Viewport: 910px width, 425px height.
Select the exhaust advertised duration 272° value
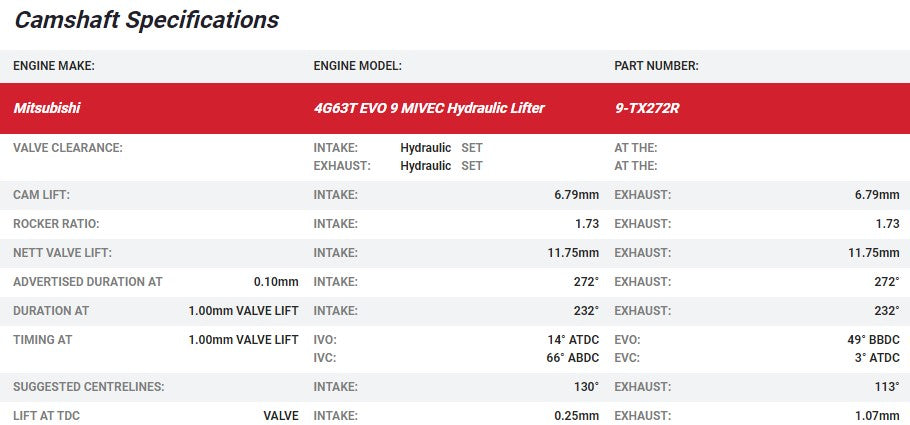886,282
